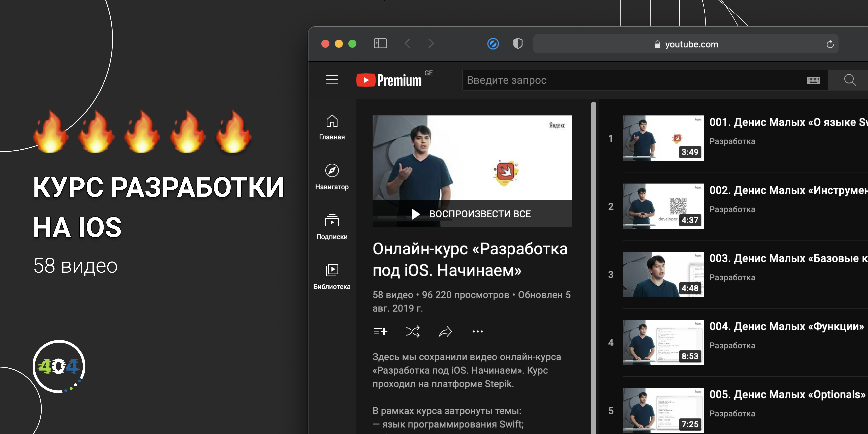Shuffle the playlist
868x434 pixels.
[x=413, y=332]
